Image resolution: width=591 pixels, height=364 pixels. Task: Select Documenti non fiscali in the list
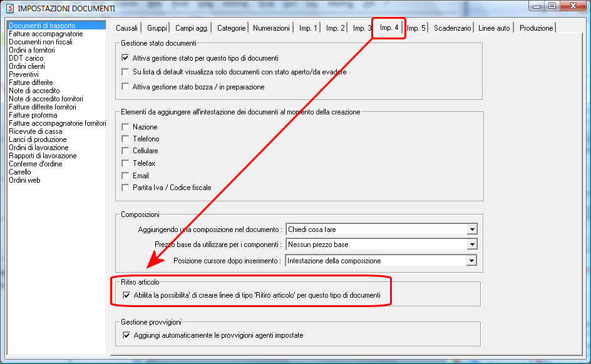pos(56,42)
